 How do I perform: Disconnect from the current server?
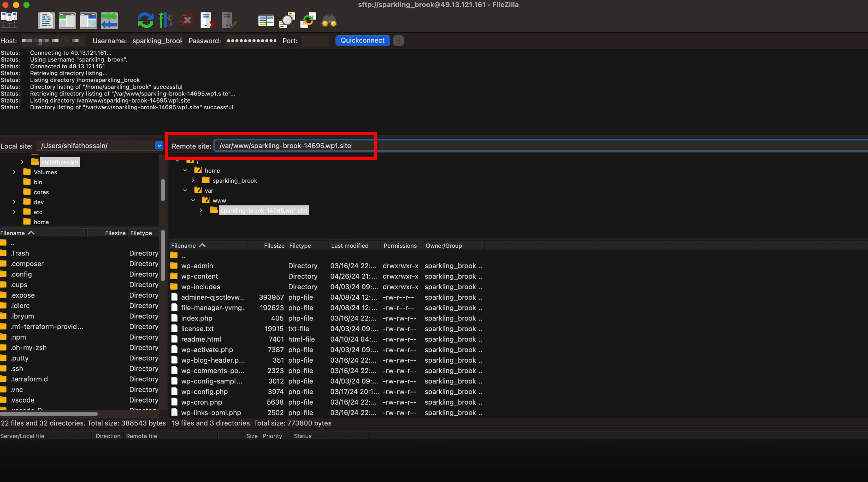[208, 20]
